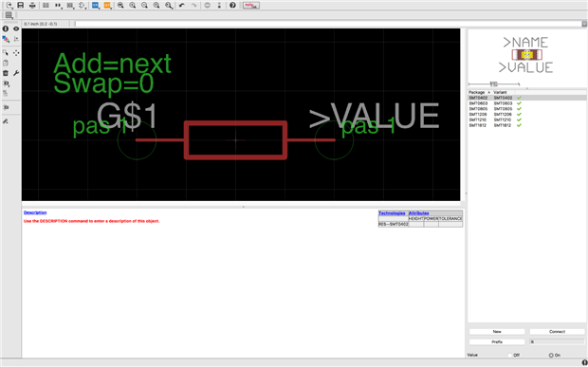Set Value radio button to On
Viewport: 588px width, 367px height.
pos(551,355)
